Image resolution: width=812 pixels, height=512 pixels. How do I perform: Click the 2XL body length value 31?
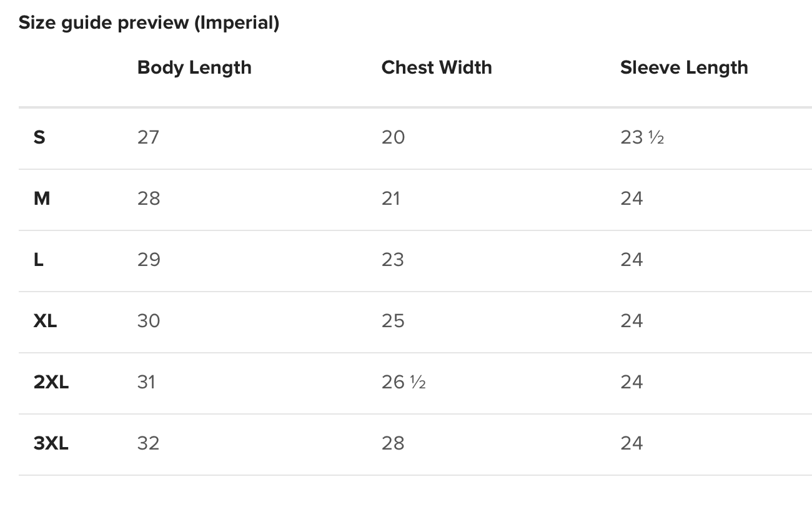147,382
